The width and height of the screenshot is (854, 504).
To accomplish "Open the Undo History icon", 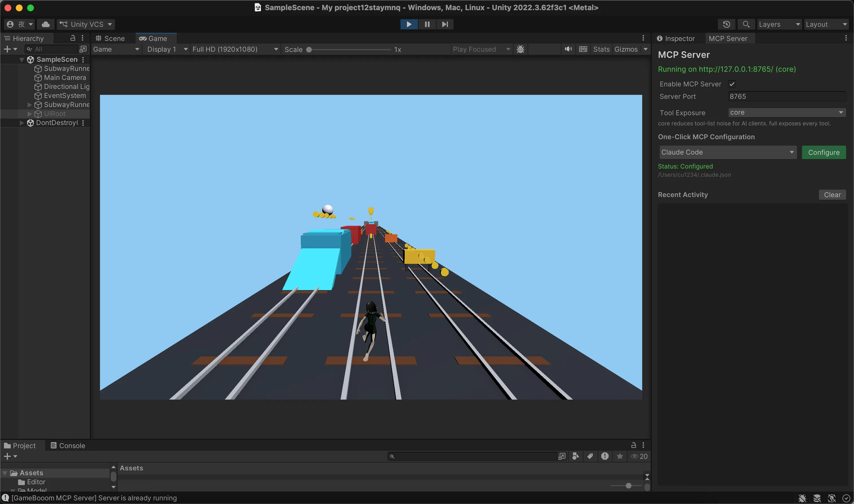I will [x=726, y=24].
